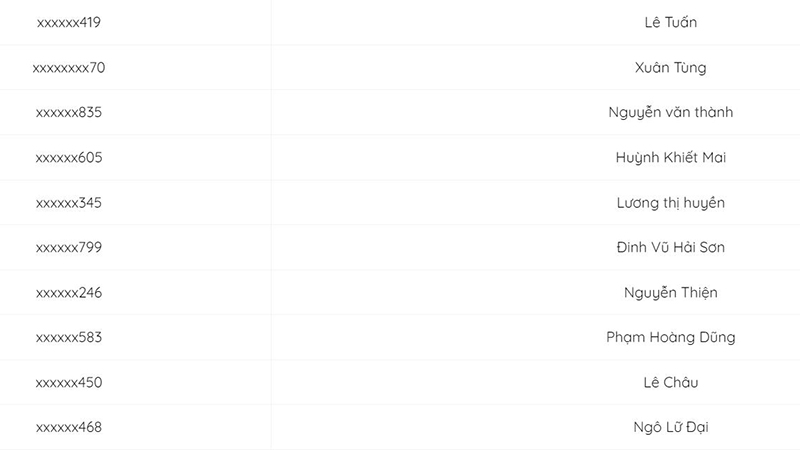Select the name Đinh Vũ Hải Sơn
Image resolution: width=800 pixels, height=450 pixels.
(x=670, y=248)
